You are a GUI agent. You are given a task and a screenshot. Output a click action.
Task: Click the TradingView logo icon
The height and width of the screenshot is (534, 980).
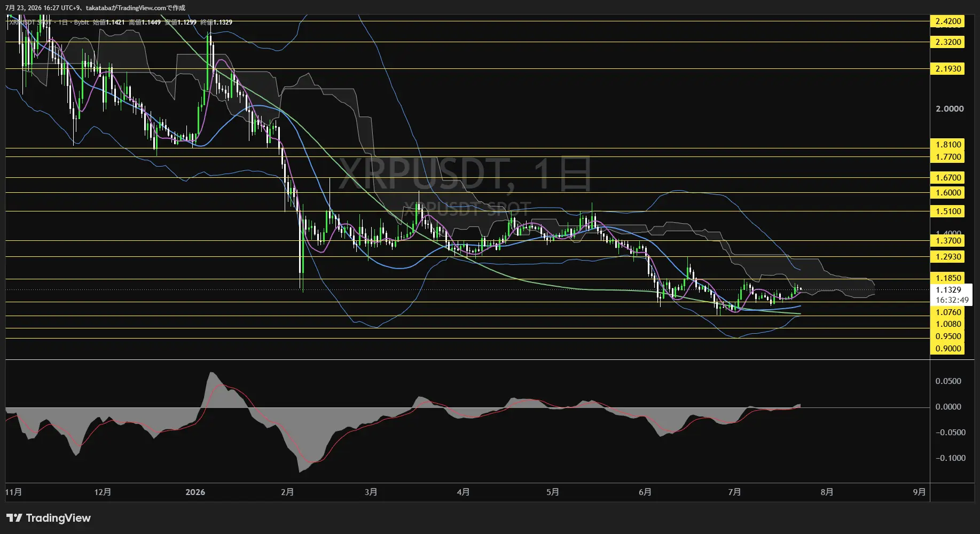[x=14, y=518]
